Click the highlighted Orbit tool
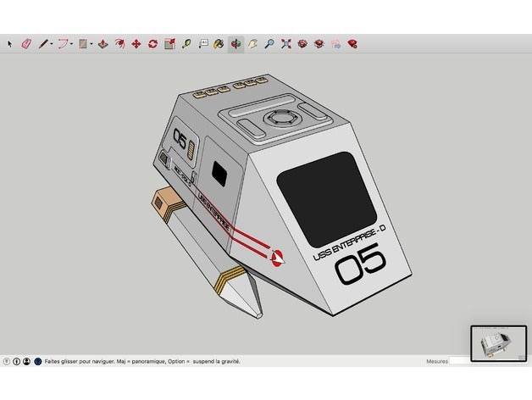Image resolution: width=532 pixels, height=400 pixels. click(x=236, y=44)
